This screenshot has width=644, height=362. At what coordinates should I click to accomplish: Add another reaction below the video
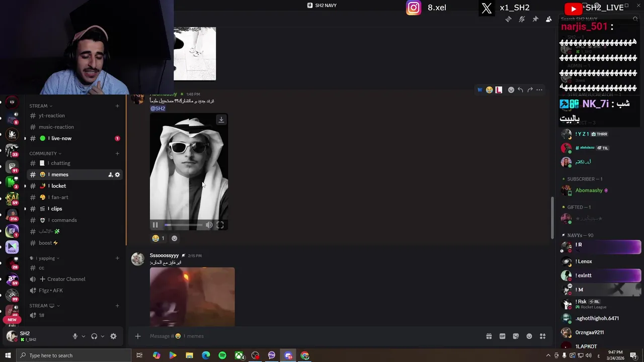[x=175, y=238]
